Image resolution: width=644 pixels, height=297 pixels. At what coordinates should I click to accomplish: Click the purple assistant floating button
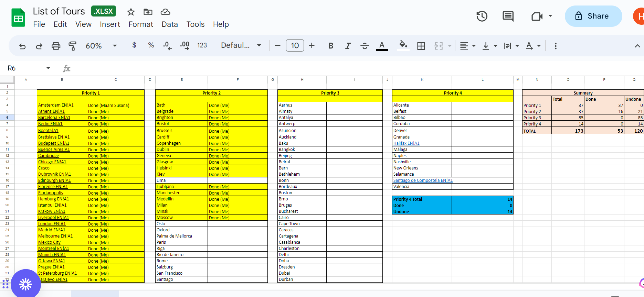pos(26,284)
